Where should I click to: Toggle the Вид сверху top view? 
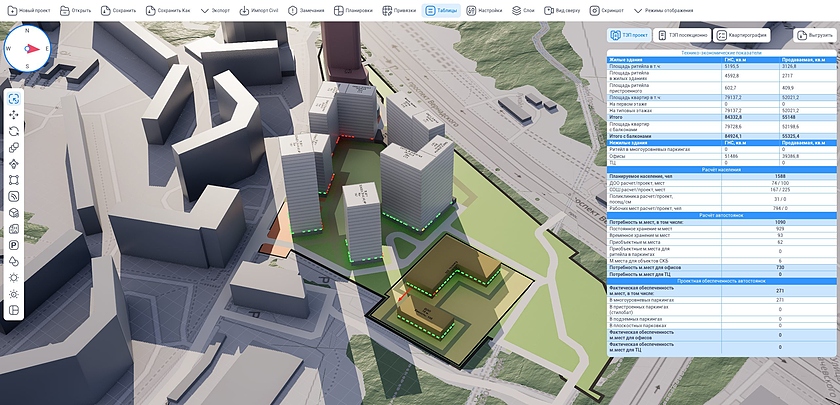click(567, 9)
